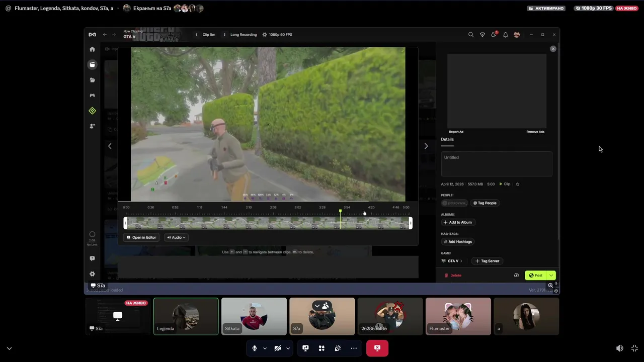Click the left trim handle of the clip
Image resolution: width=644 pixels, height=362 pixels.
(x=125, y=223)
